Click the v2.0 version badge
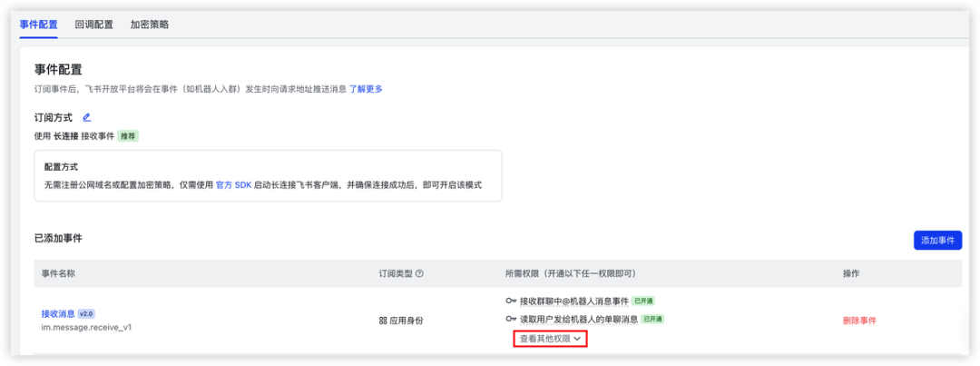 [x=86, y=313]
